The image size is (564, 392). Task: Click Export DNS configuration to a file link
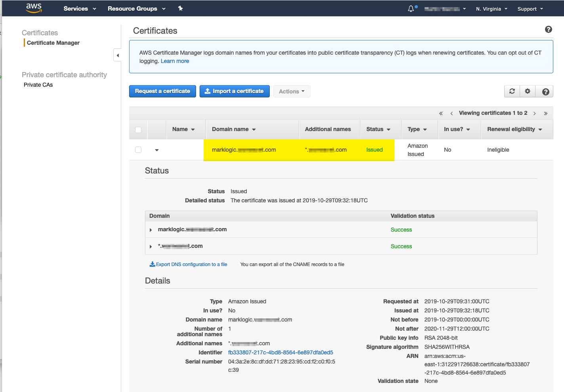192,265
